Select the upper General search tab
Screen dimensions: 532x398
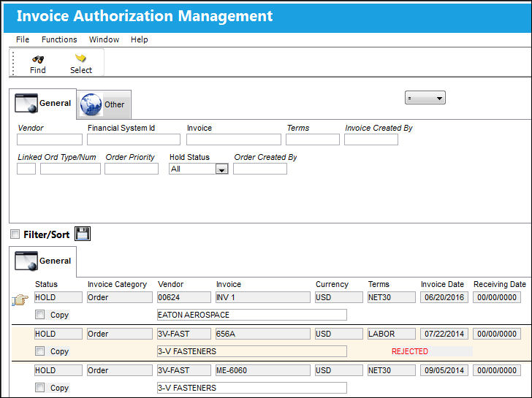coord(42,104)
